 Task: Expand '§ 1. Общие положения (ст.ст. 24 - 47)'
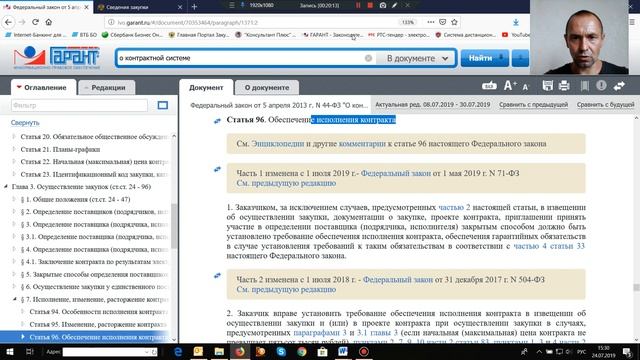point(14,199)
